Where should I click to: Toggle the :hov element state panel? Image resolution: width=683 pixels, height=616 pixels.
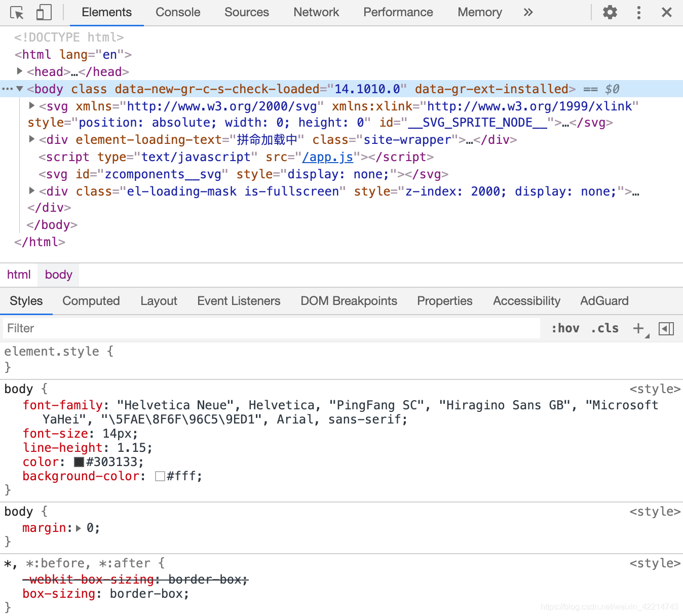pos(565,328)
